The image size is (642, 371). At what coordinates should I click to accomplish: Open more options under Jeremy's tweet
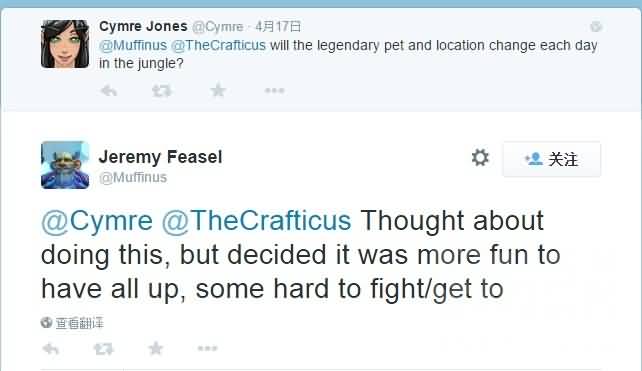(207, 348)
